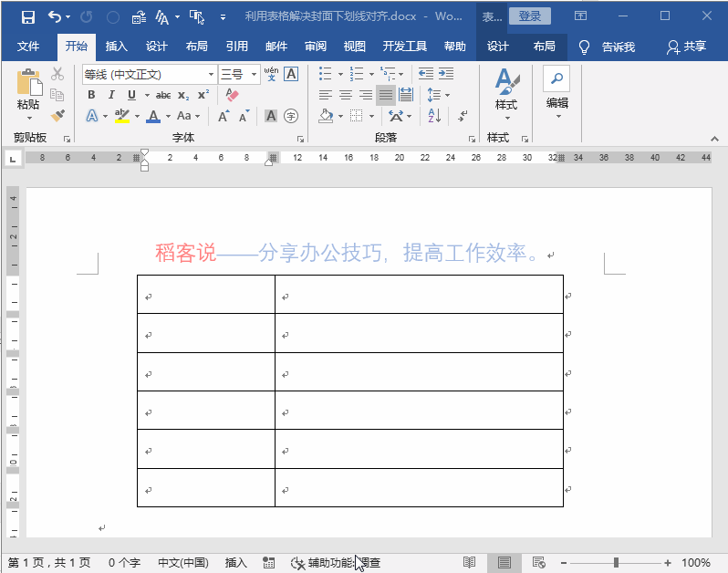Toggle Italic formatting
Image resolution: width=728 pixels, height=573 pixels.
click(111, 95)
